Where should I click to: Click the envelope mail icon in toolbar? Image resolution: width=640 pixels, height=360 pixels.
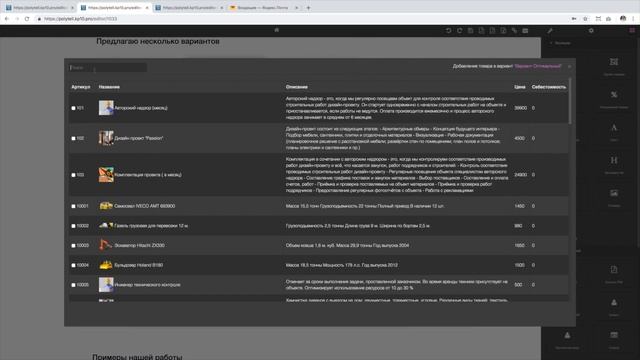(x=525, y=31)
